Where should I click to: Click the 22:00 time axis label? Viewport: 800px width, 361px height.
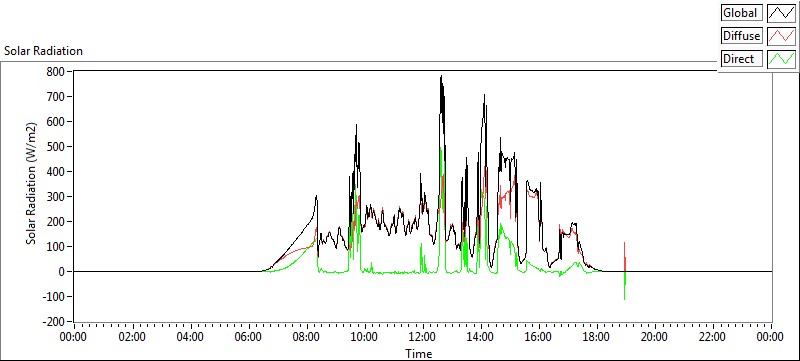pos(713,337)
